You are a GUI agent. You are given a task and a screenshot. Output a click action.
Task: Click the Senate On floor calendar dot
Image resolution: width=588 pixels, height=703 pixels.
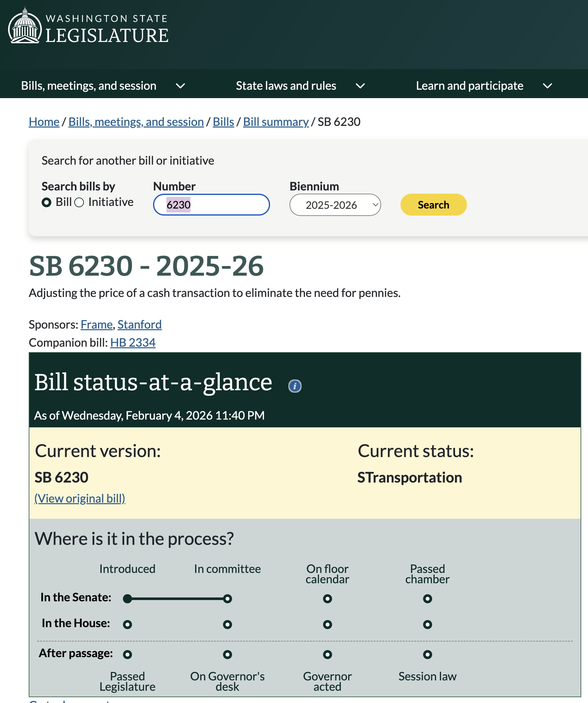click(327, 598)
